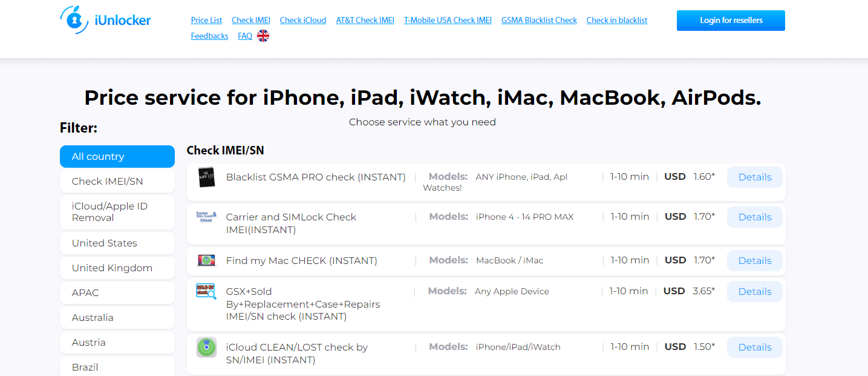868x376 pixels.
Task: Click the iCloud CLEAN/LOST check green icon
Action: click(x=206, y=348)
